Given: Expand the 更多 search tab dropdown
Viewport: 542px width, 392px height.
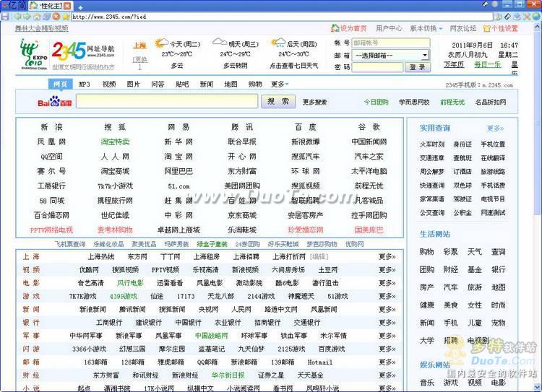Looking at the screenshot, I should (x=279, y=84).
